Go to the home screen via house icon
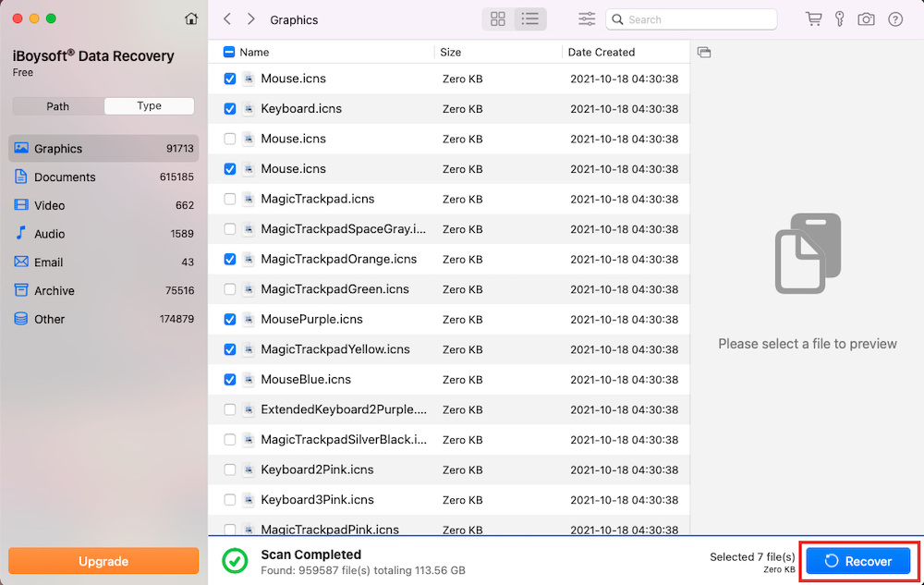924x585 pixels. coord(191,18)
